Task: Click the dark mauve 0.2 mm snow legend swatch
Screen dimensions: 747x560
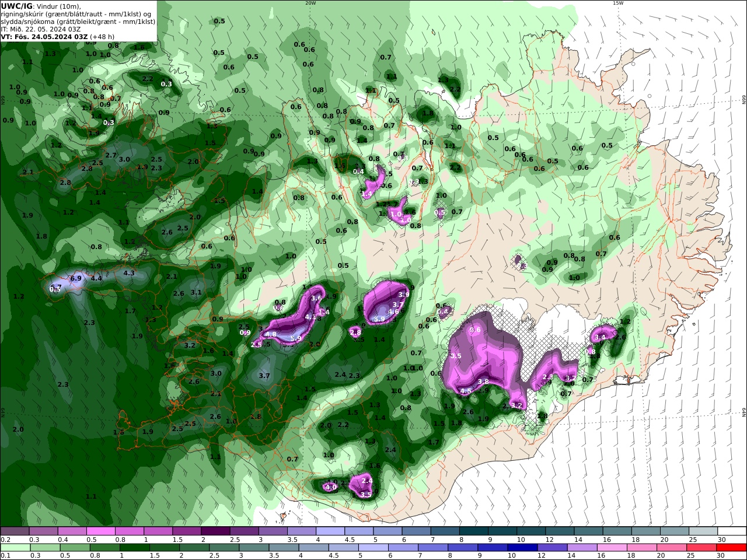Action: pos(15,531)
